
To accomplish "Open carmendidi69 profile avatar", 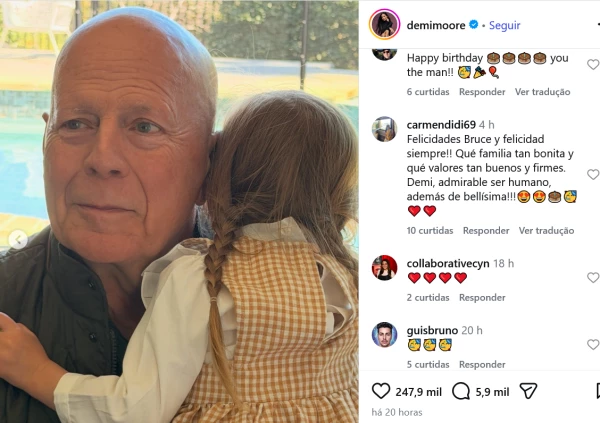I will pyautogui.click(x=384, y=129).
